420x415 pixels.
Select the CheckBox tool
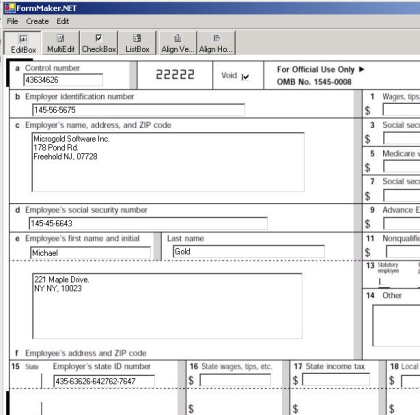coord(99,43)
